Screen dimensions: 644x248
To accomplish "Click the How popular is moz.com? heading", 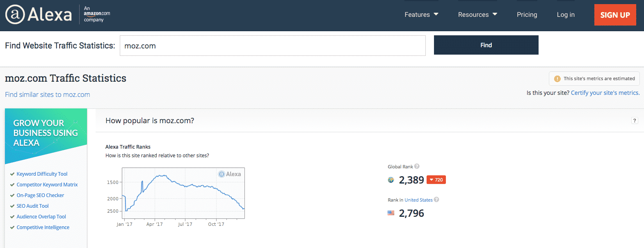I will (150, 121).
